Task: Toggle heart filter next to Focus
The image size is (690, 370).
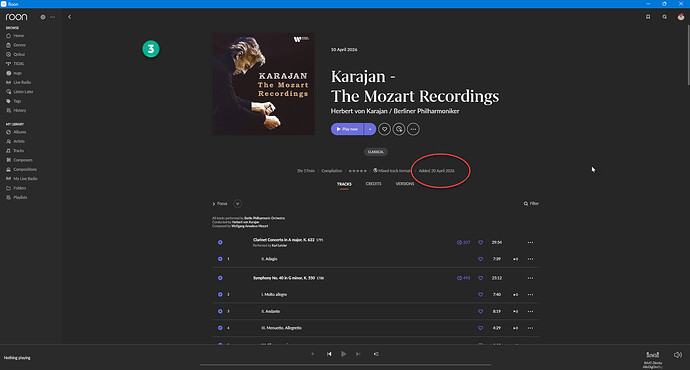Action: (x=238, y=204)
